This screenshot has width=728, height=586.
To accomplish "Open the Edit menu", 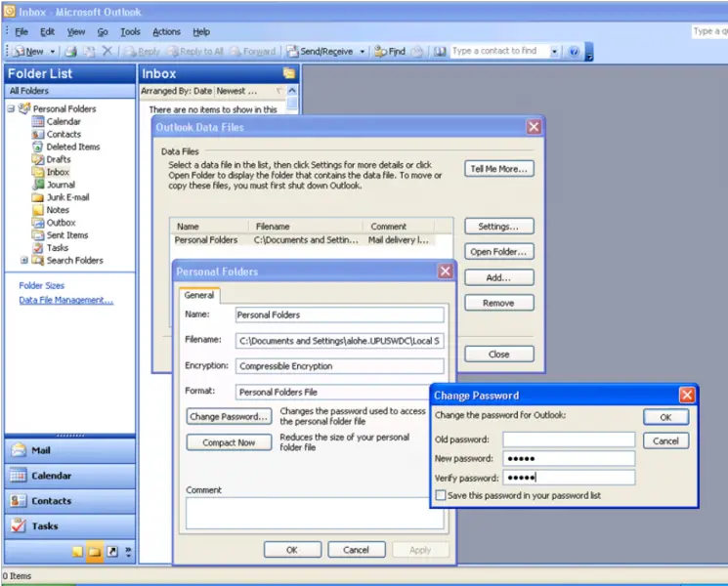I will point(47,32).
